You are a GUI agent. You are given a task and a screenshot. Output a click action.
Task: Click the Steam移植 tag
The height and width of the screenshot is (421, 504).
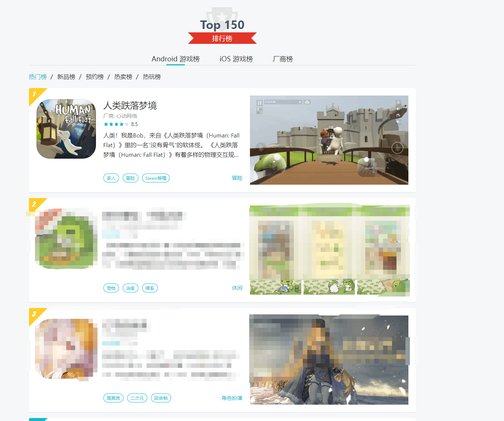click(x=156, y=178)
